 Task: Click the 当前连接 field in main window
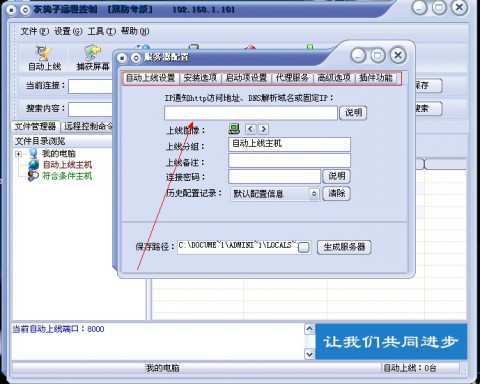click(91, 86)
